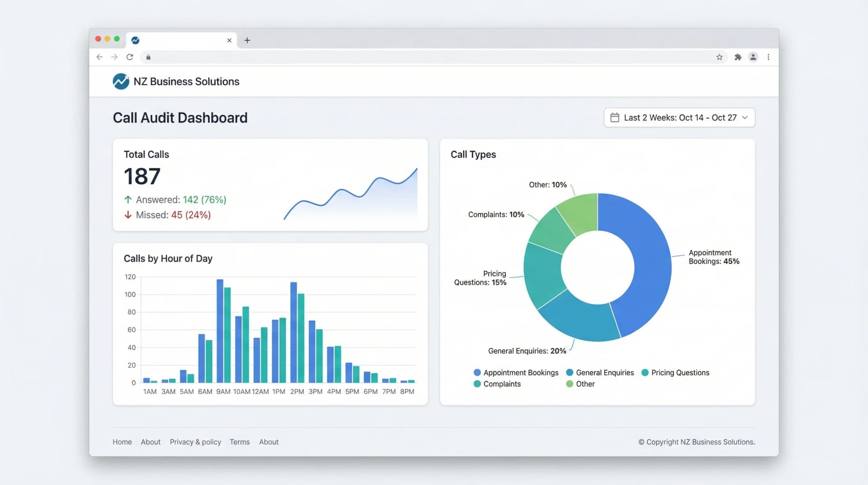
Task: Open the Privacy & policy link
Action: click(x=195, y=442)
